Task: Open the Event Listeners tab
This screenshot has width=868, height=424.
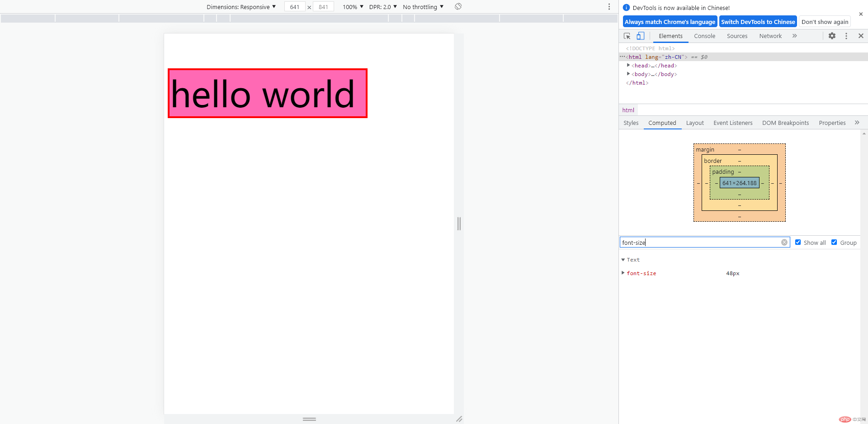Action: (x=733, y=123)
